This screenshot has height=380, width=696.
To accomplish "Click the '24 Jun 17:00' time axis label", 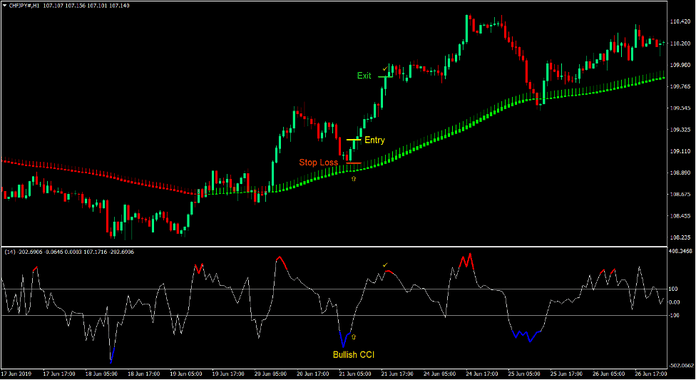I will (x=482, y=374).
